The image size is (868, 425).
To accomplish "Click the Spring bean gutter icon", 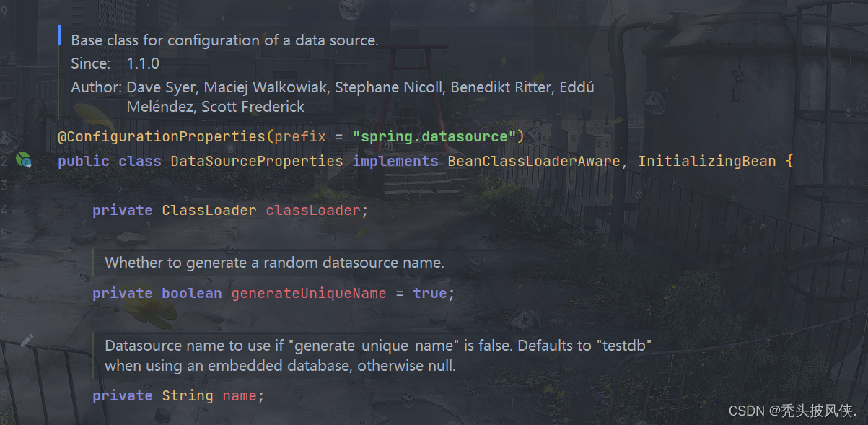I will (25, 160).
